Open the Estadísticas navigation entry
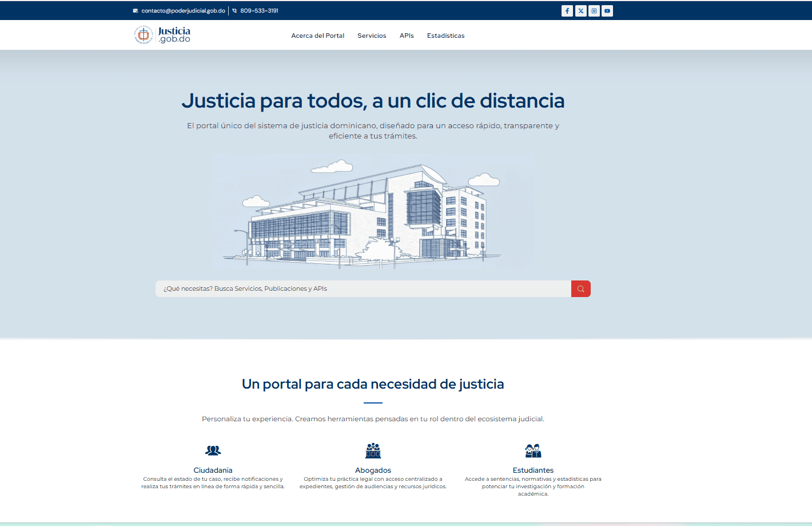The height and width of the screenshot is (526, 812). pyautogui.click(x=445, y=35)
